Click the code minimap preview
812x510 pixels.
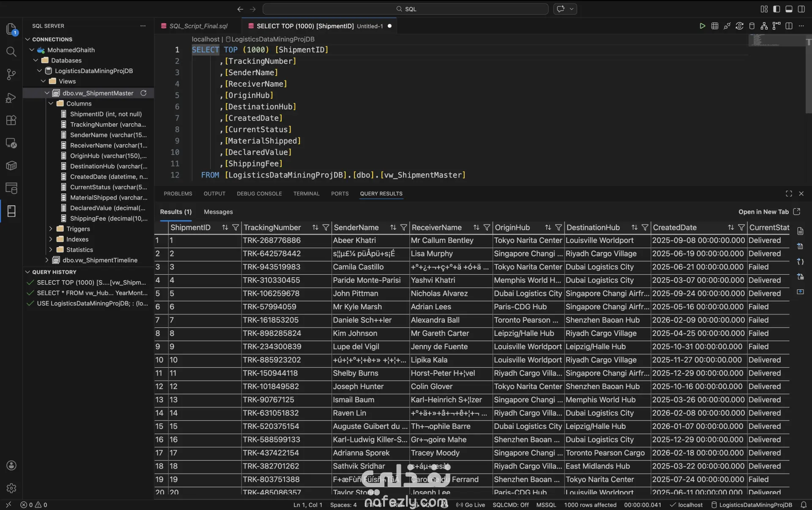(x=776, y=40)
